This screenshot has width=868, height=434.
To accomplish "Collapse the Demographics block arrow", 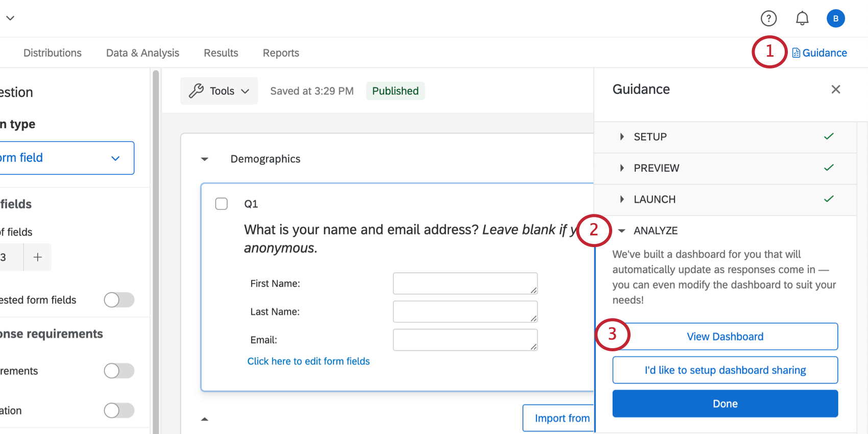I will pyautogui.click(x=205, y=159).
